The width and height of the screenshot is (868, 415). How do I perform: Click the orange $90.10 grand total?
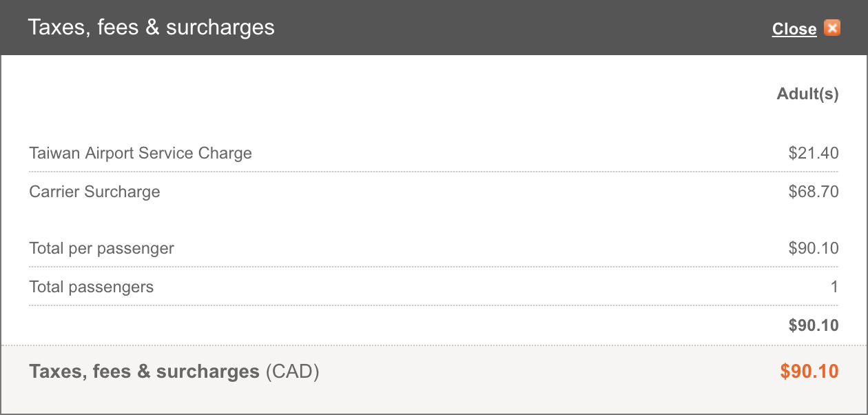click(809, 372)
